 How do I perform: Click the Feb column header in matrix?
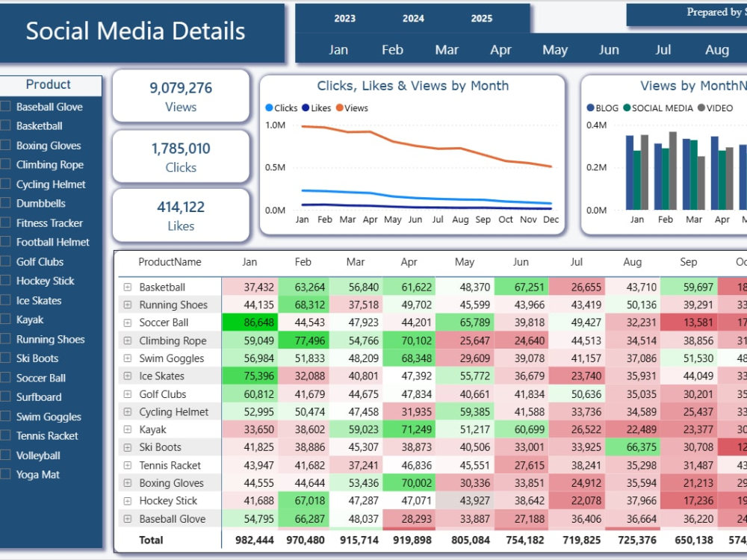[x=303, y=262]
